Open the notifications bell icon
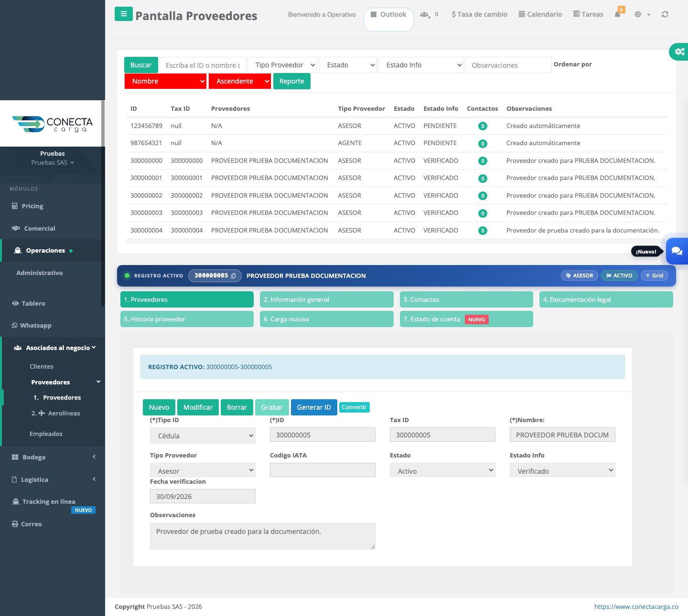The image size is (688, 616). [617, 14]
